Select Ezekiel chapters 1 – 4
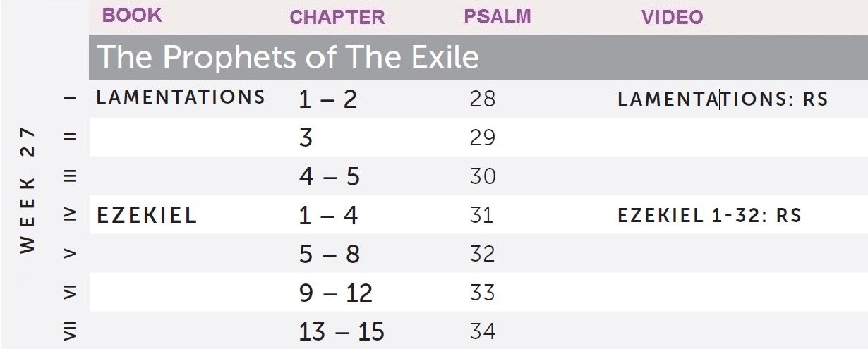This screenshot has width=868, height=349. click(x=327, y=215)
